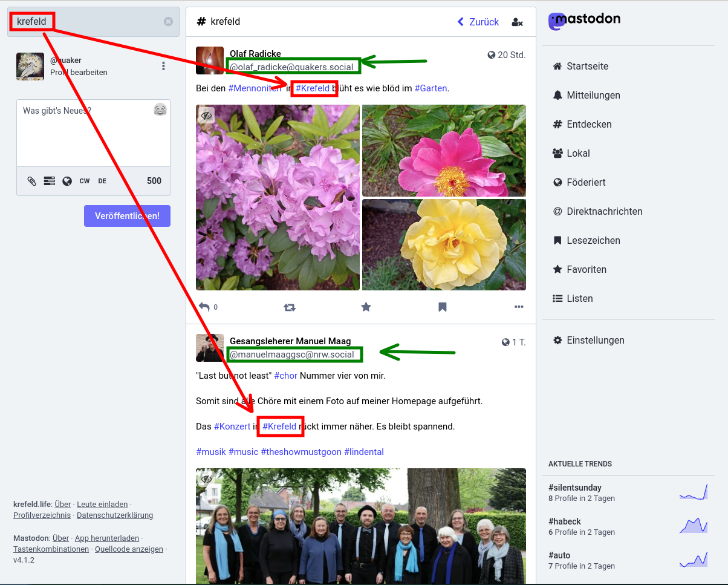
Task: Add a poll to the new post
Action: (49, 180)
